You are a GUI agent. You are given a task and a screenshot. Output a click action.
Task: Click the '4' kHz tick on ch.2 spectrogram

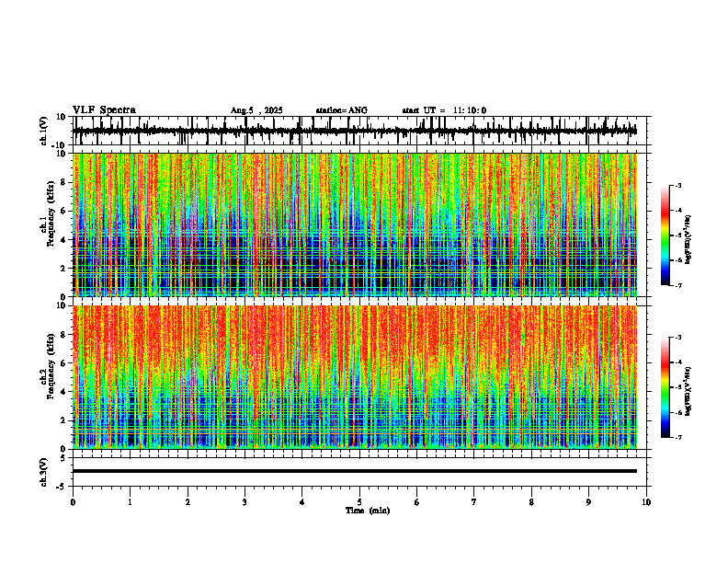pyautogui.click(x=63, y=392)
